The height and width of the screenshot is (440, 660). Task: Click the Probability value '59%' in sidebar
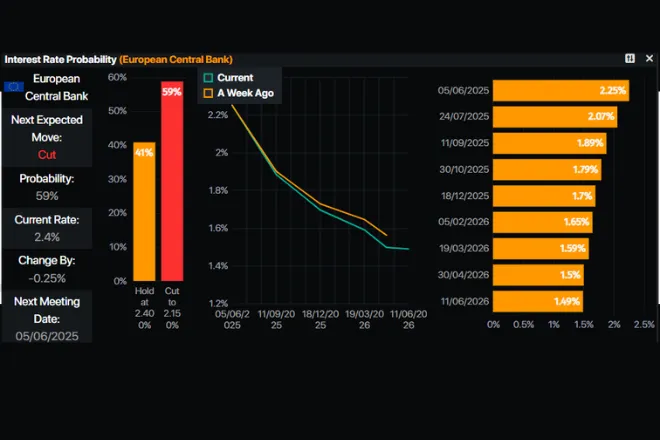(x=47, y=196)
